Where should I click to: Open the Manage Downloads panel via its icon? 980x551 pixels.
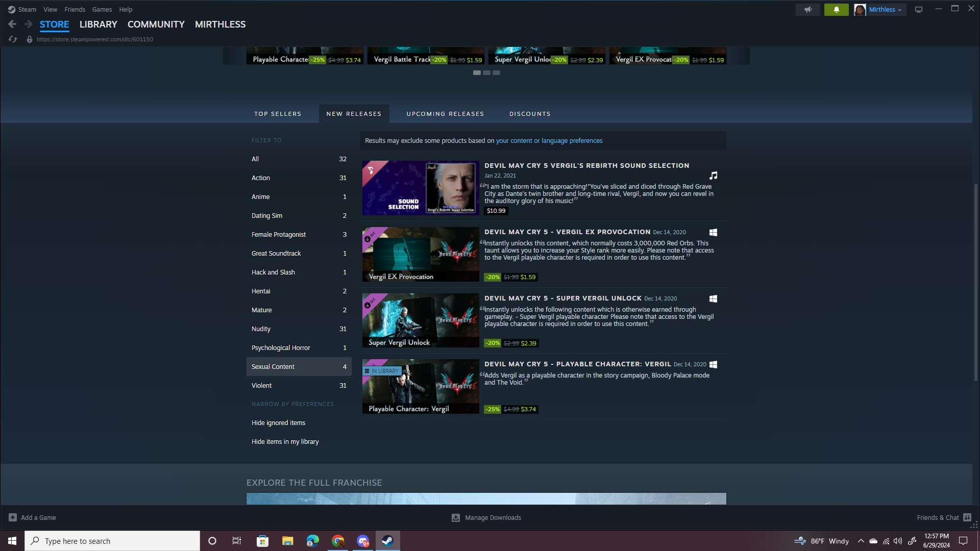(454, 517)
